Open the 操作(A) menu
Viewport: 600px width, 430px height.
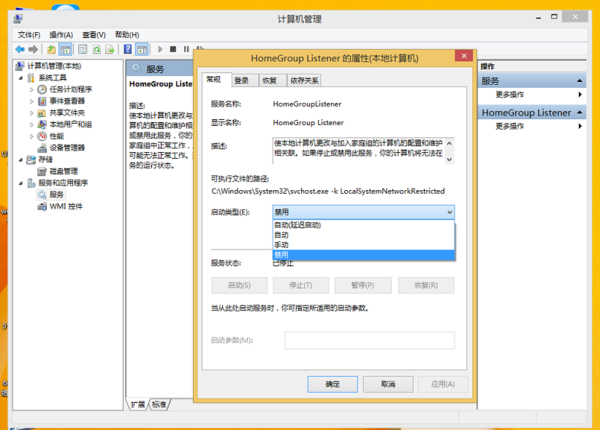click(x=61, y=35)
